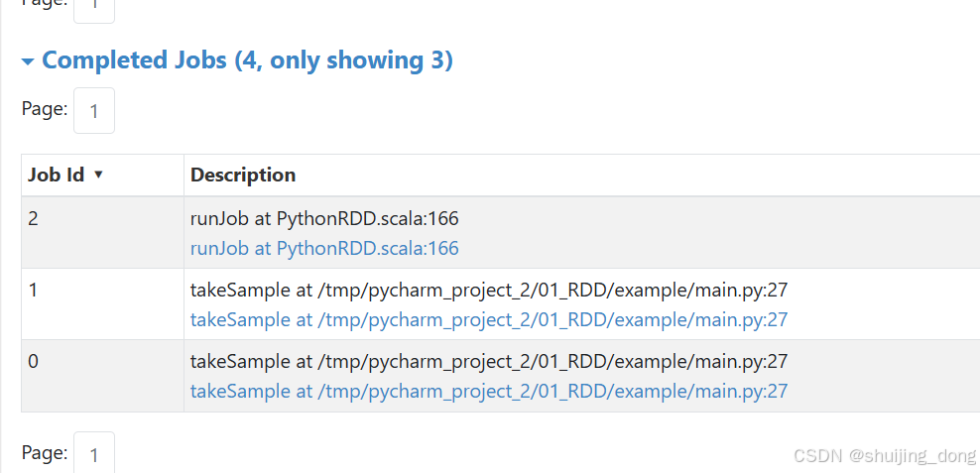This screenshot has height=473, width=980.
Task: Click the Page label below the table
Action: click(x=45, y=453)
